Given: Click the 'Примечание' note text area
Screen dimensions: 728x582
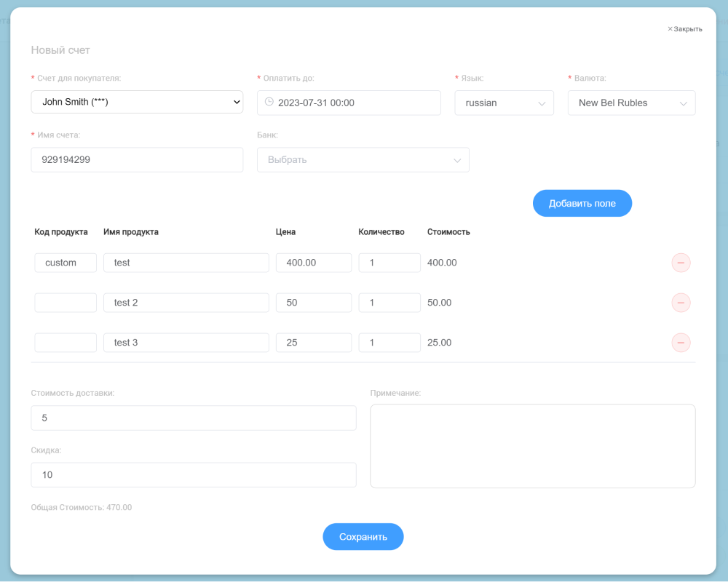Looking at the screenshot, I should pyautogui.click(x=532, y=446).
